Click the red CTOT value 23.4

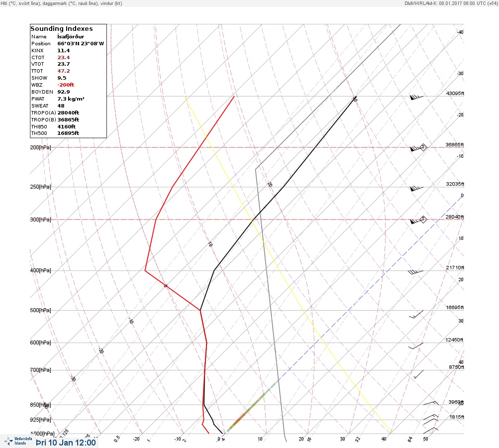pyautogui.click(x=63, y=58)
